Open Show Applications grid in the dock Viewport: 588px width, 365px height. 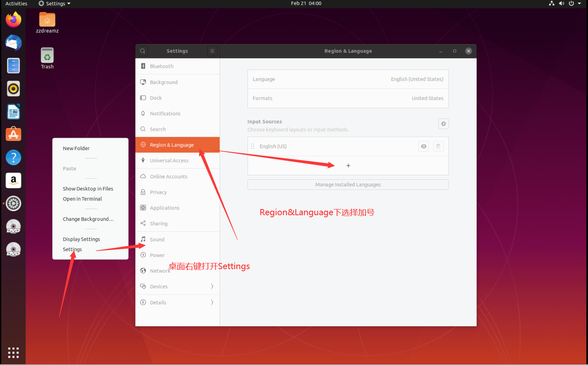pyautogui.click(x=13, y=353)
